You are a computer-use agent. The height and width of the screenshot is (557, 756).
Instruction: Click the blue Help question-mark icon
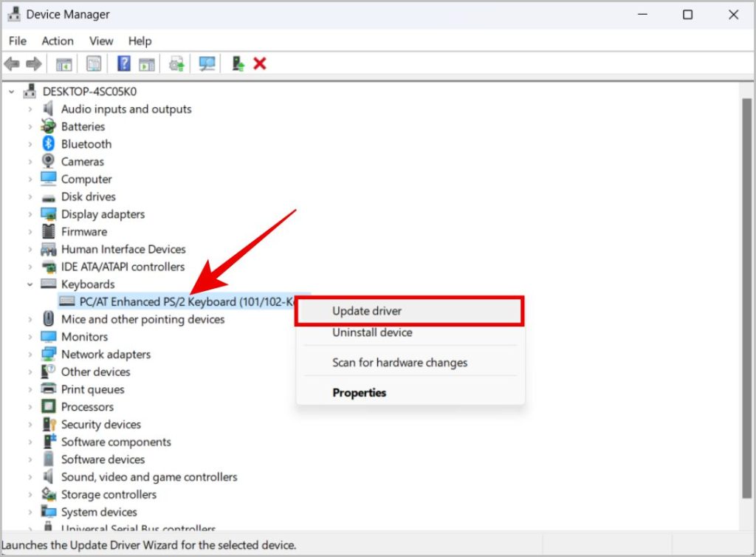pos(124,64)
